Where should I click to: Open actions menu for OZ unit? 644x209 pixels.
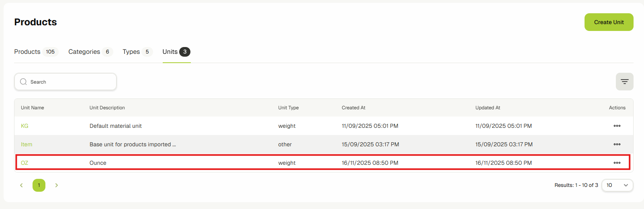click(x=617, y=163)
